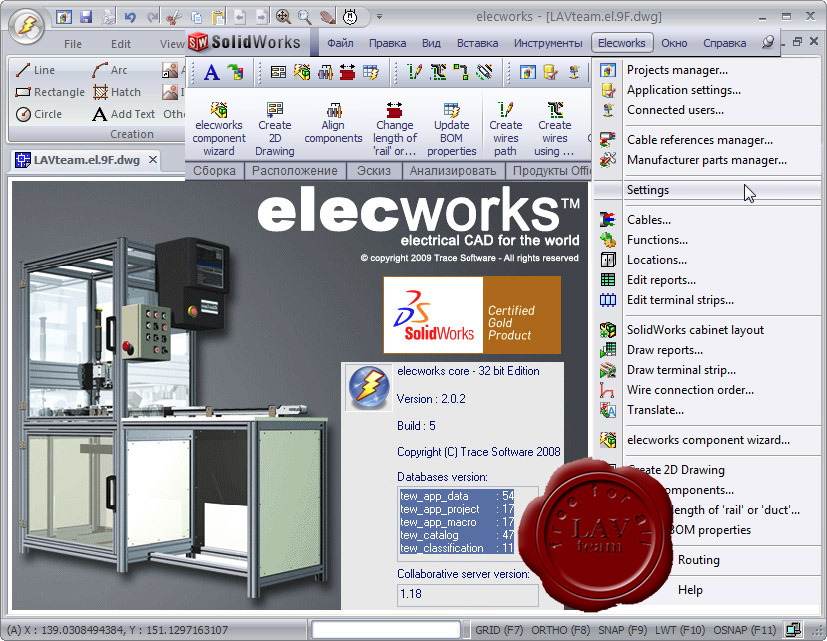Select the Arc drawing tool

pos(109,70)
